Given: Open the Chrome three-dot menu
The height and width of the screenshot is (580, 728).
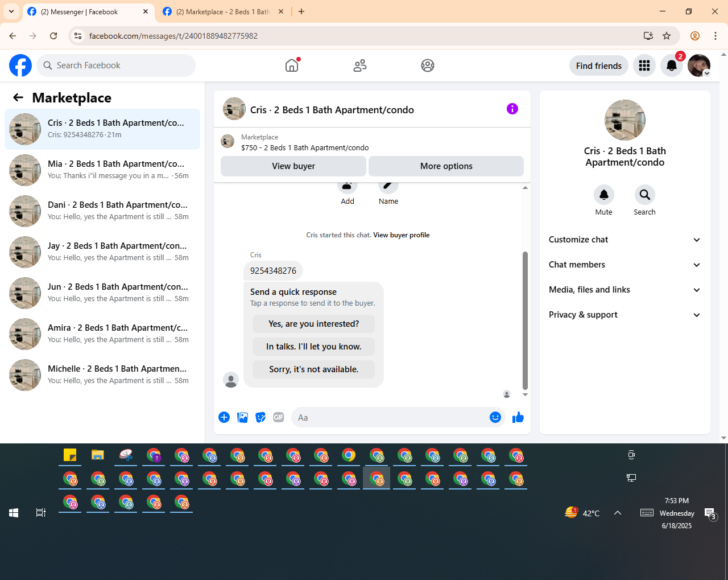Looking at the screenshot, I should pyautogui.click(x=715, y=36).
